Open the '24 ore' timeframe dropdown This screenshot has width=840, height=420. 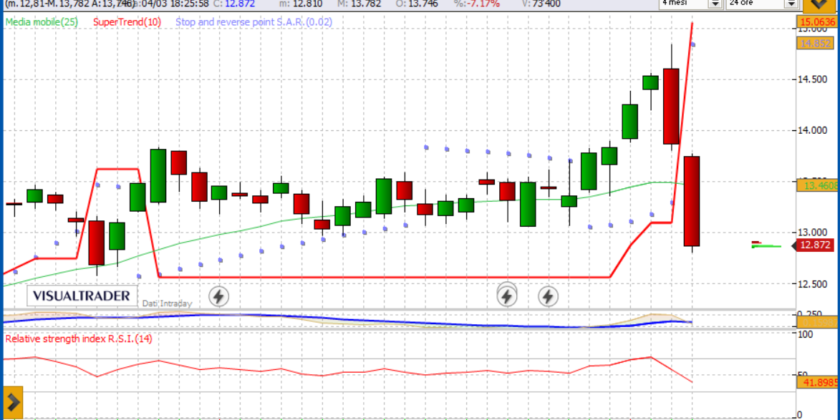(x=762, y=3)
